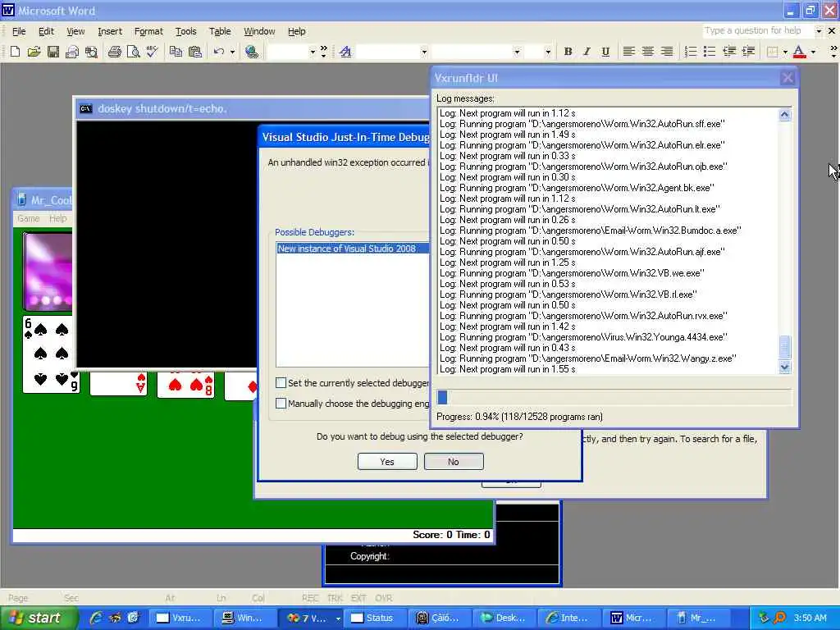
Task: Switch to Desk... taskbar button
Action: tap(504, 618)
